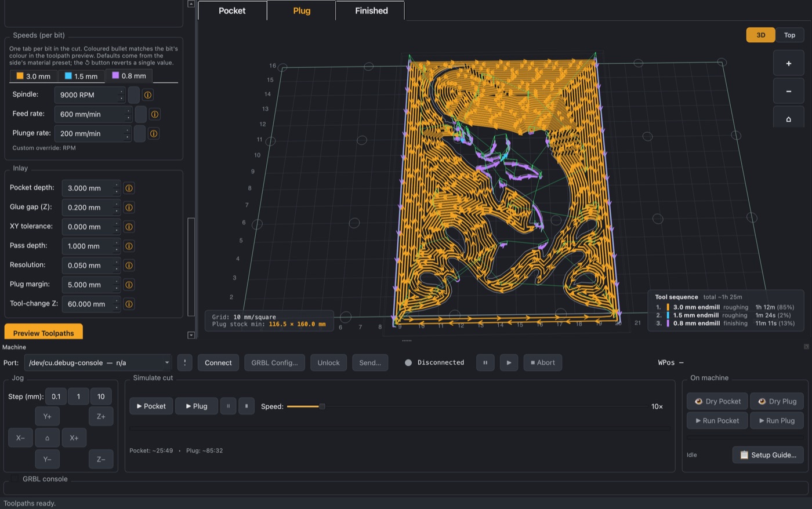Revert Plunge rate to preset

pos(139,133)
